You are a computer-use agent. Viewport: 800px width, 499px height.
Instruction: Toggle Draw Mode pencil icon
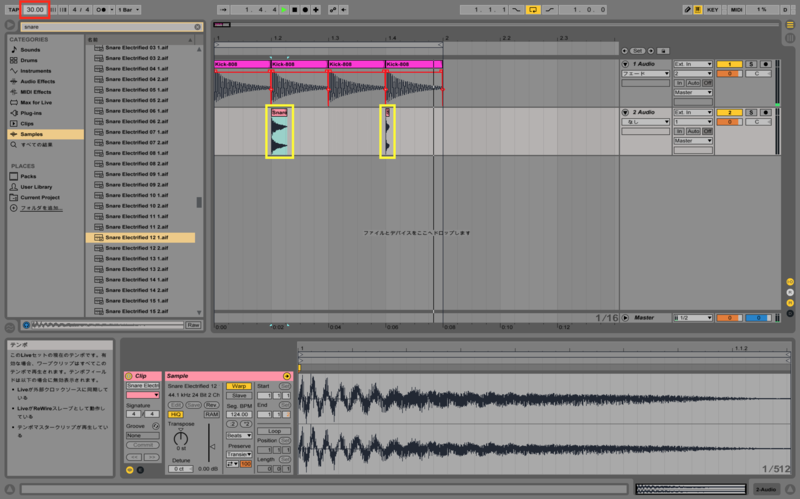[x=687, y=10]
